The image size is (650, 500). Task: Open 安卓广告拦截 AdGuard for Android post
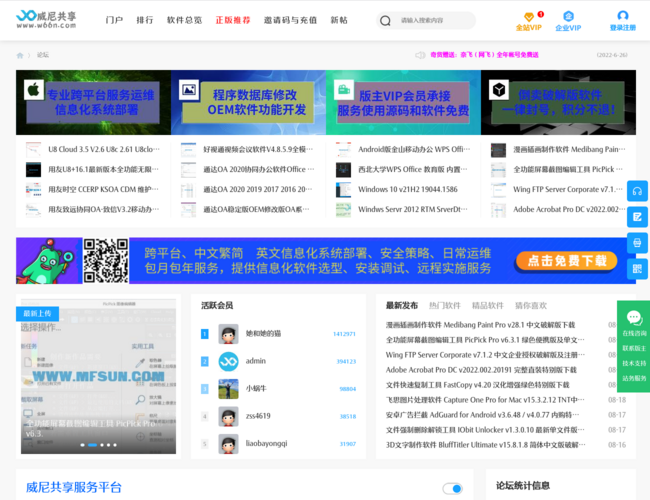tap(485, 415)
